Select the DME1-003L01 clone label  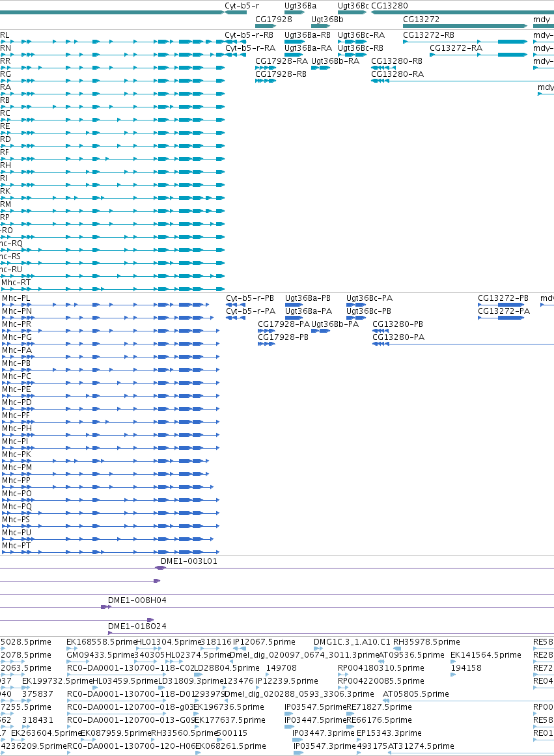coord(189,562)
